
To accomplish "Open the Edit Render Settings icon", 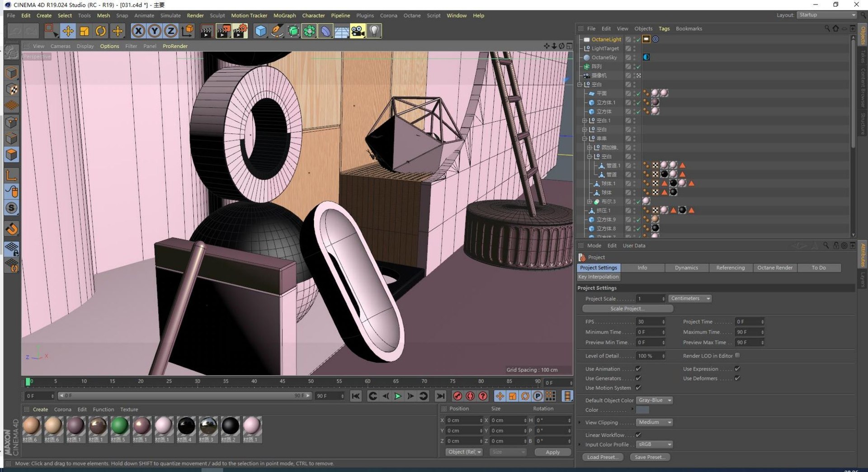I will (240, 31).
